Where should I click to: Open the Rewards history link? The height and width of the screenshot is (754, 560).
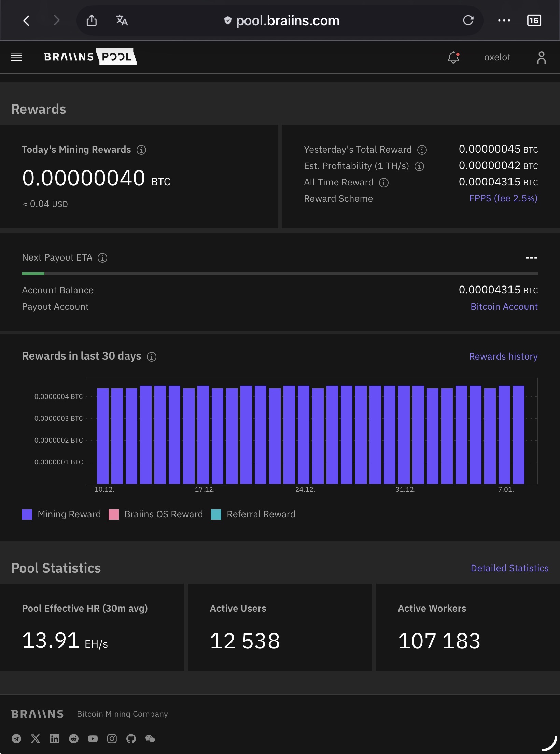[503, 357]
